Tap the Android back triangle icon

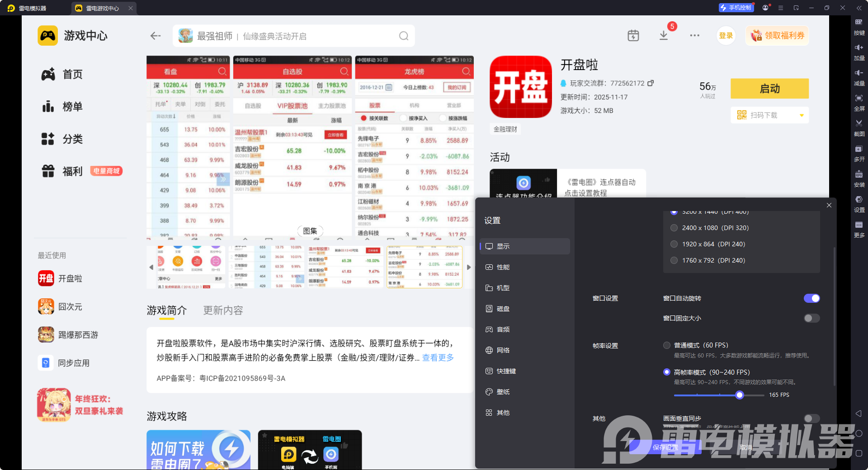[x=859, y=414]
